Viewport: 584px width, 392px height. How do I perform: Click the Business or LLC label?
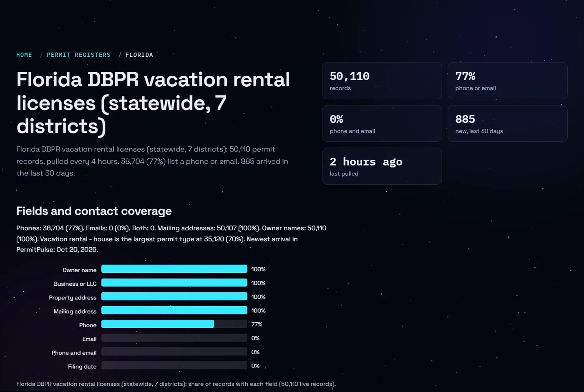click(75, 284)
